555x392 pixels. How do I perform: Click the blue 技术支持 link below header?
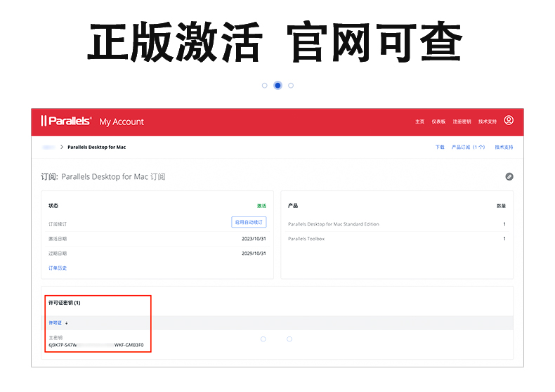504,148
